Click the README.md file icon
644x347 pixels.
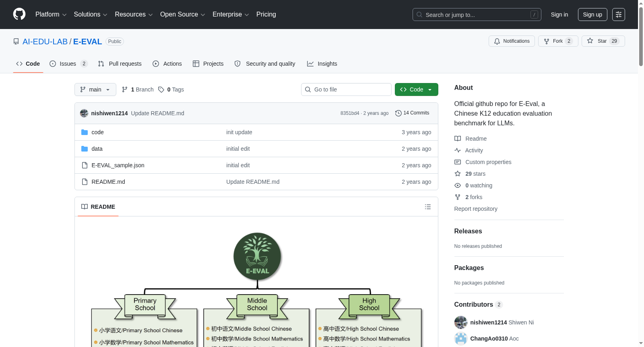click(85, 182)
